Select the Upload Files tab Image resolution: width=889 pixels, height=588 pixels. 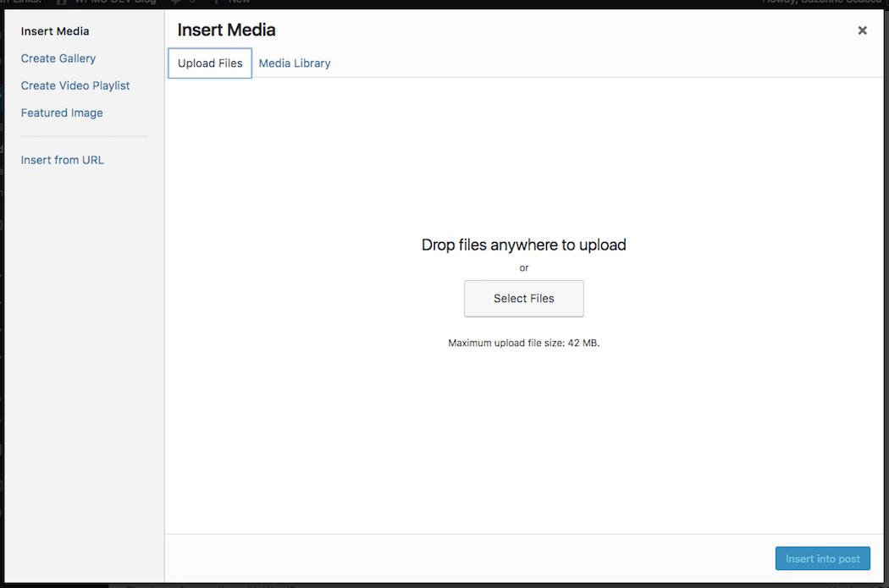pos(209,63)
